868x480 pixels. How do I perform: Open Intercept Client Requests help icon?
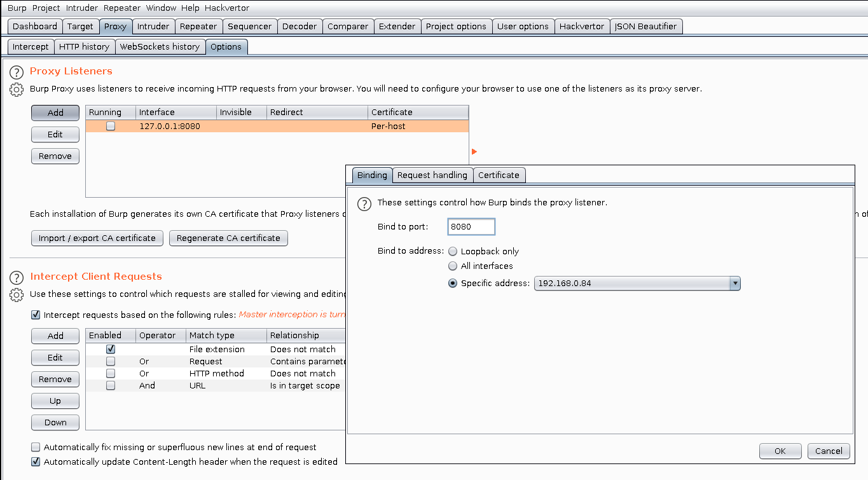click(17, 277)
